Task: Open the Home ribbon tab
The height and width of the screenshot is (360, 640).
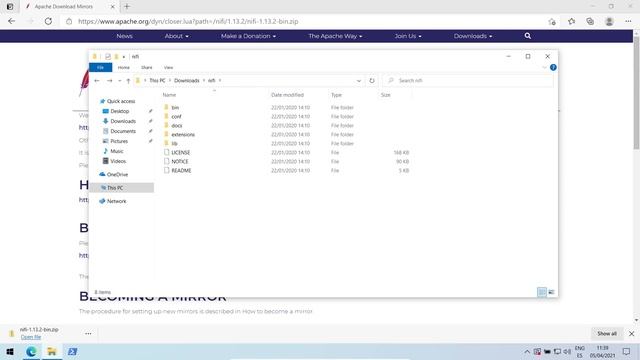Action: (124, 67)
